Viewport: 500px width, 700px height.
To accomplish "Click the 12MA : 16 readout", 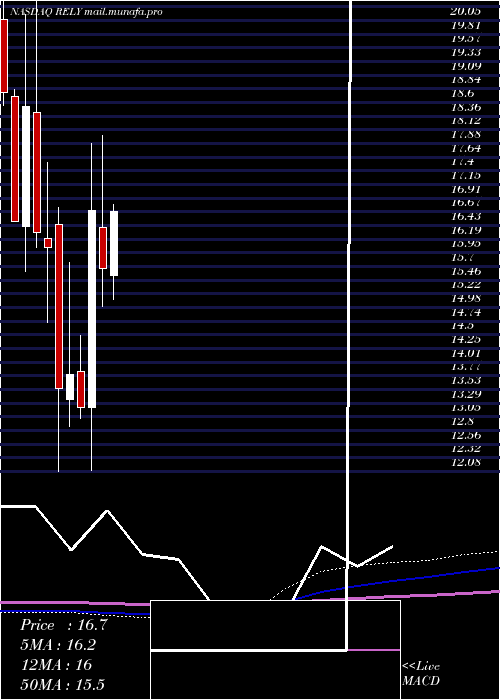I will (x=57, y=665).
